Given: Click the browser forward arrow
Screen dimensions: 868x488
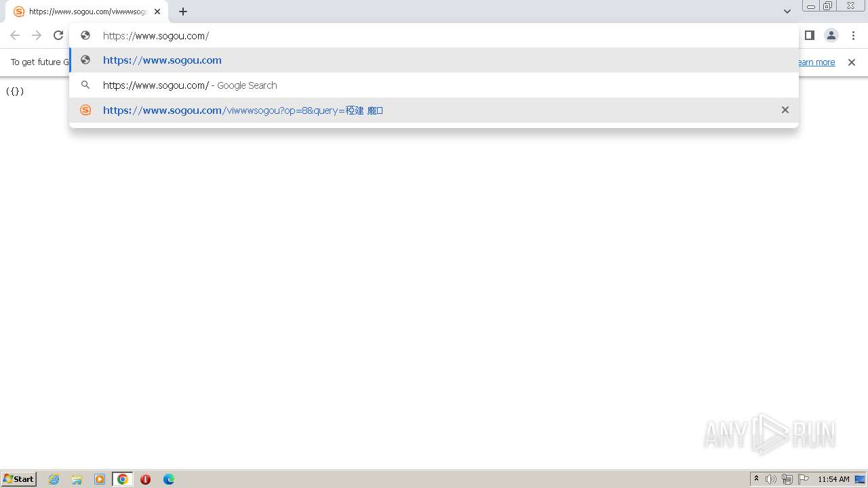Looking at the screenshot, I should (37, 35).
